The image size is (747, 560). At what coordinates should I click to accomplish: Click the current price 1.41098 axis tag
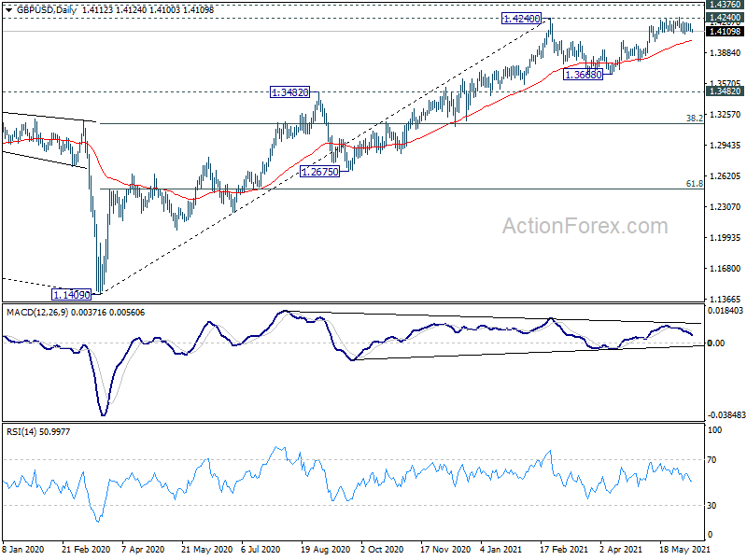tap(725, 32)
